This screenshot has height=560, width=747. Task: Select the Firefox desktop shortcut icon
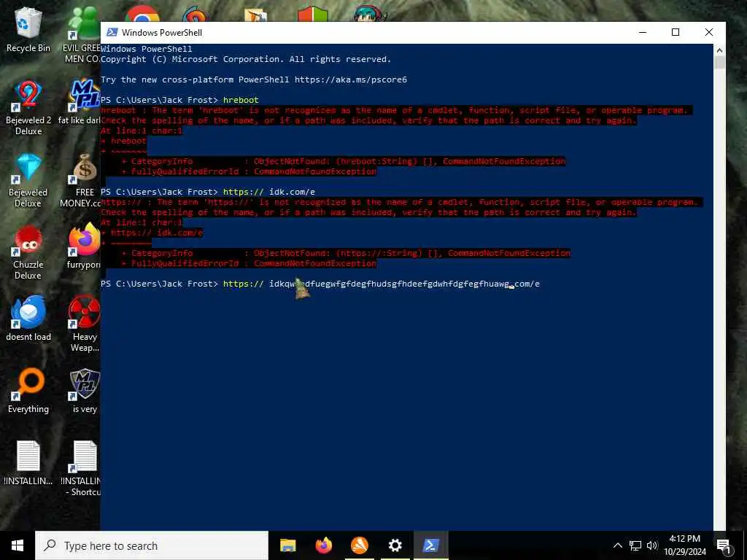click(x=84, y=246)
